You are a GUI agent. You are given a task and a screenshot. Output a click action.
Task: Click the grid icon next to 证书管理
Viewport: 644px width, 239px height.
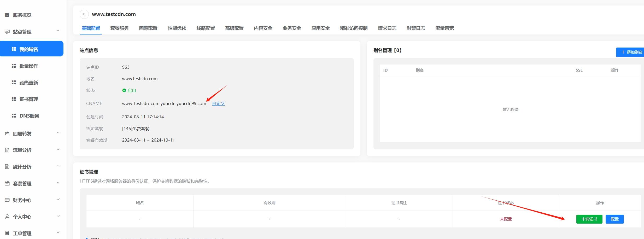pos(14,99)
